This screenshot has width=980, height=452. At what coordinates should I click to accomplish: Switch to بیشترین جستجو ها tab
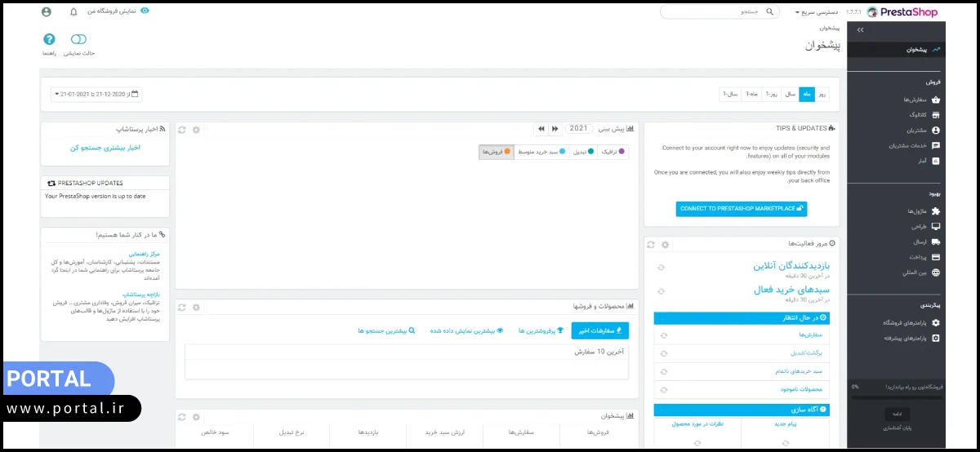[386, 331]
